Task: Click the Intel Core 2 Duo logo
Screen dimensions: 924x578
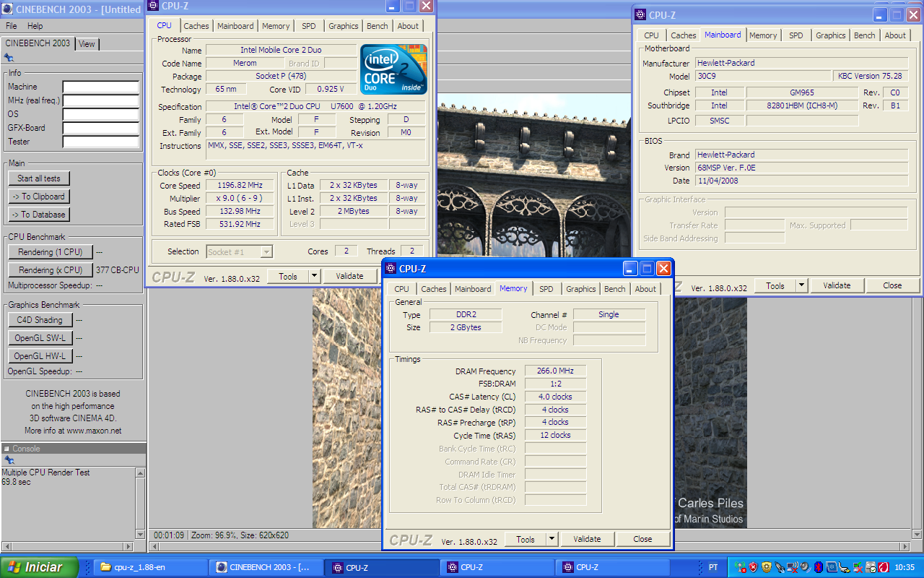Action: [x=393, y=69]
